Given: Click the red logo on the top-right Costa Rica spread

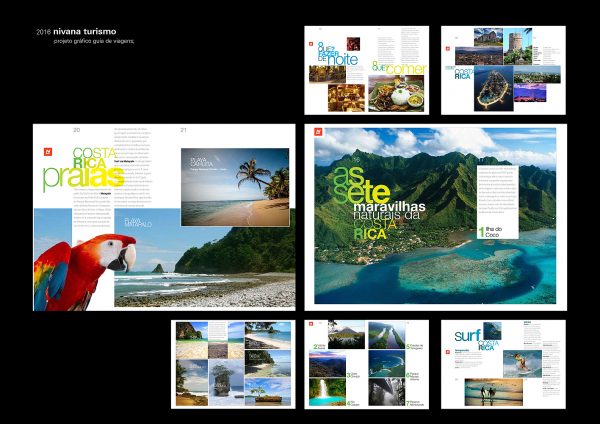Looking at the screenshot, I should tap(448, 47).
